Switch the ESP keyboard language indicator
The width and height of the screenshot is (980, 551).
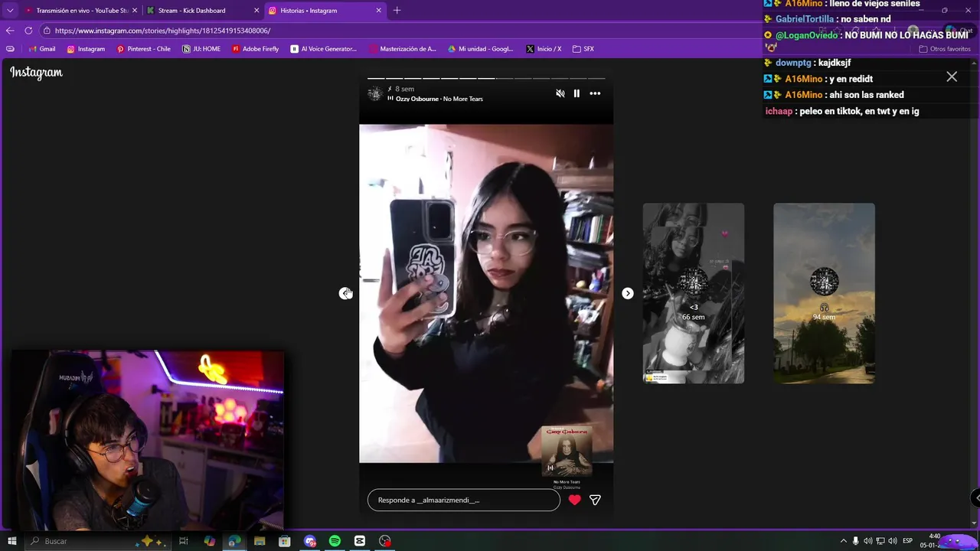(907, 541)
